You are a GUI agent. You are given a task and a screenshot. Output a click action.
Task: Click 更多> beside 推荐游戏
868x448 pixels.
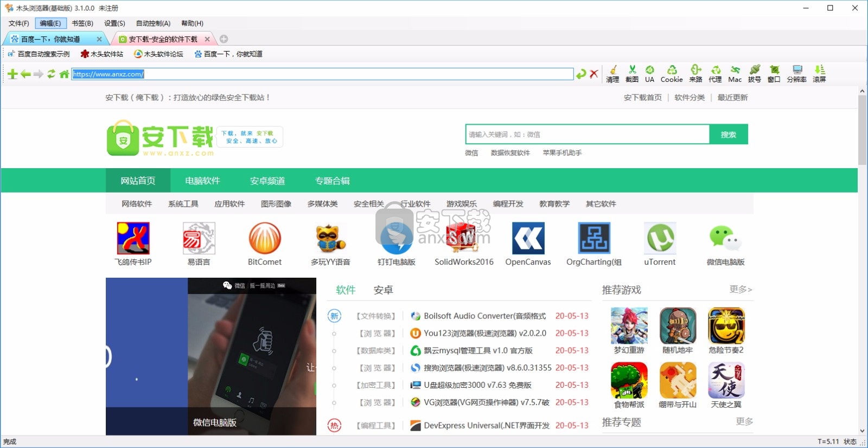click(x=741, y=289)
